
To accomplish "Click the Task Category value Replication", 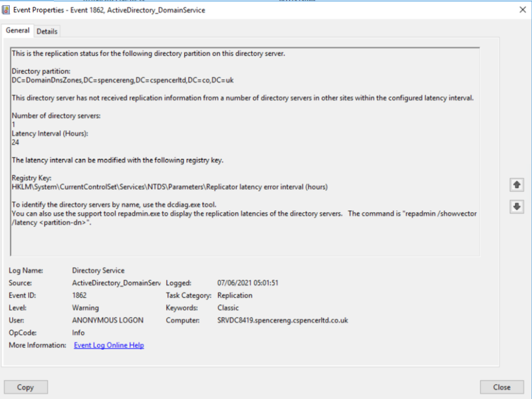I will [x=235, y=295].
